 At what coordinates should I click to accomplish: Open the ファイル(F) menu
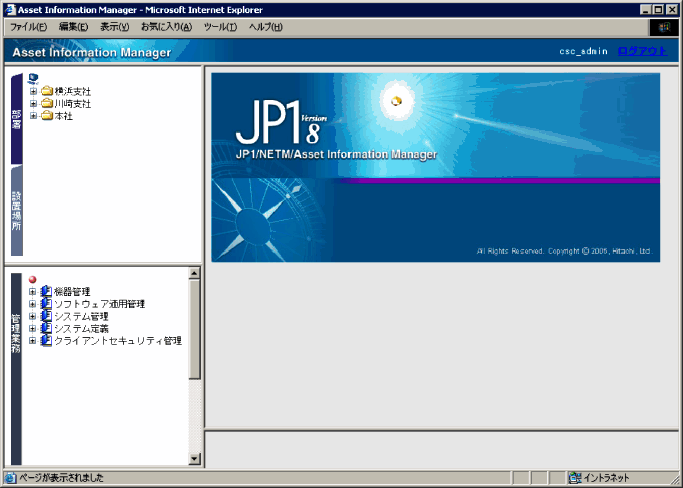[28, 27]
